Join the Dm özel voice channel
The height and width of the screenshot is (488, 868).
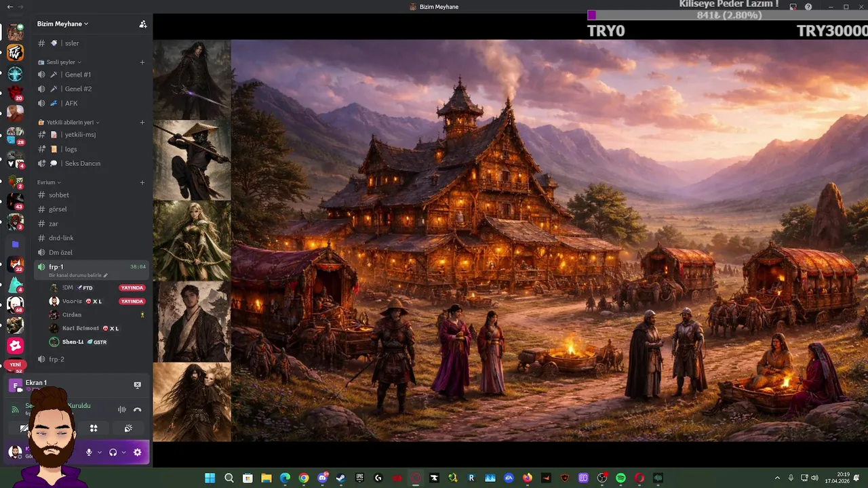(x=92, y=252)
